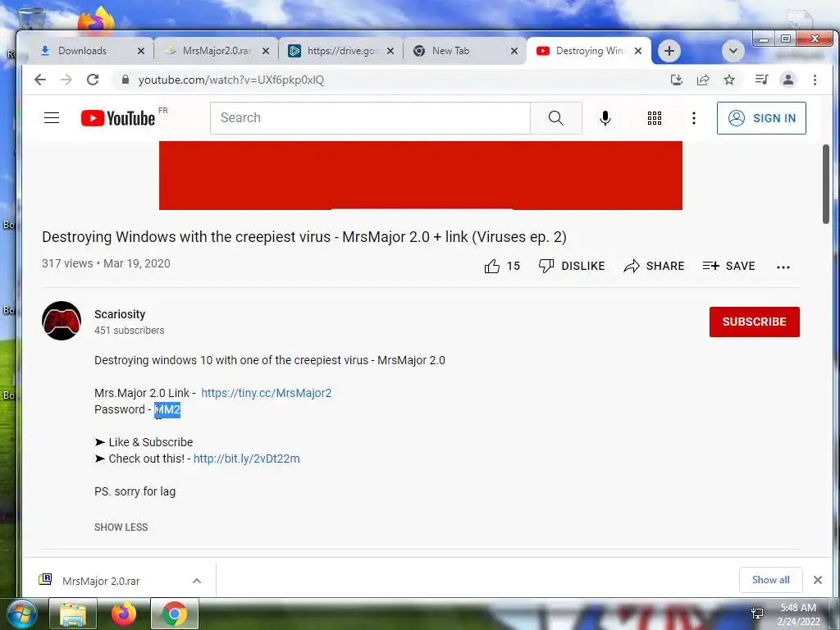Image resolution: width=840 pixels, height=630 pixels.
Task: Switch to the New Tab tab
Action: (450, 51)
